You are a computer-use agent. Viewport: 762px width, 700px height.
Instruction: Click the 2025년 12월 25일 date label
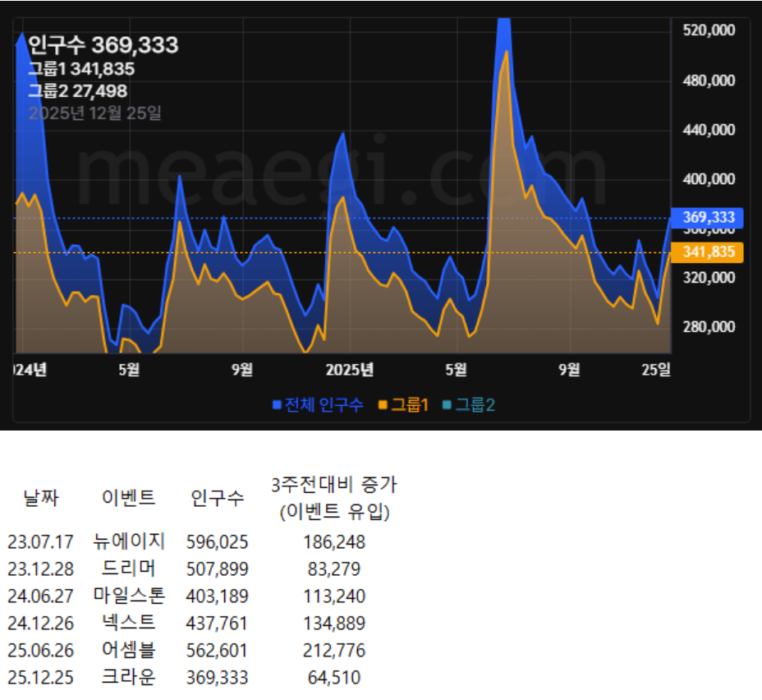tap(94, 113)
